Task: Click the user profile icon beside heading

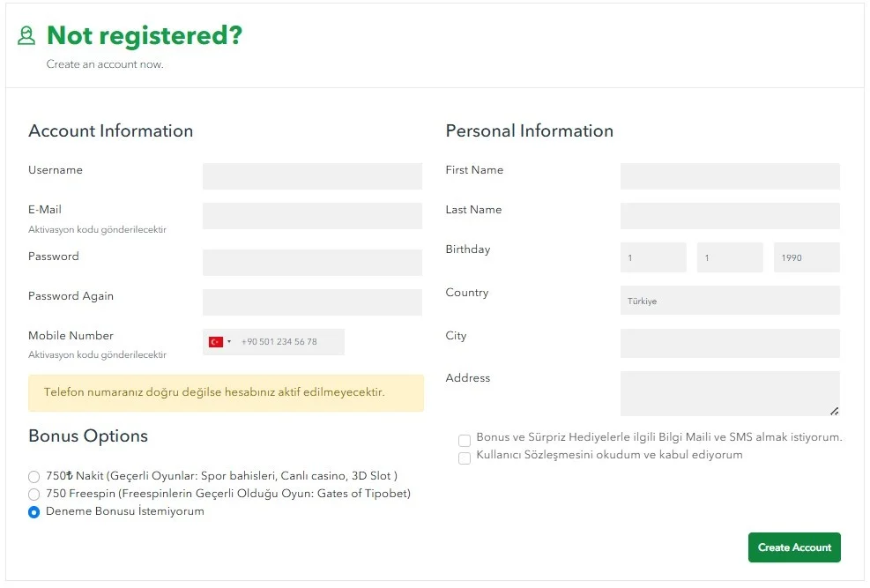Action: click(x=26, y=36)
